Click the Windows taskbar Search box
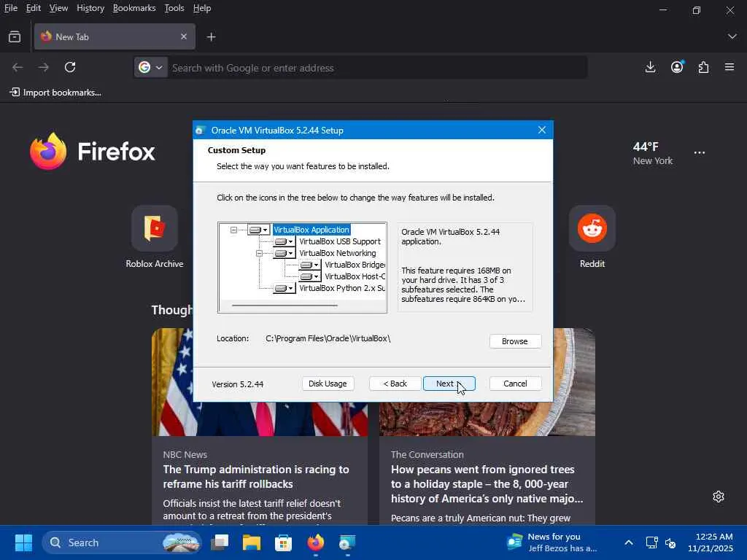This screenshot has height=560, width=747. coord(122,542)
